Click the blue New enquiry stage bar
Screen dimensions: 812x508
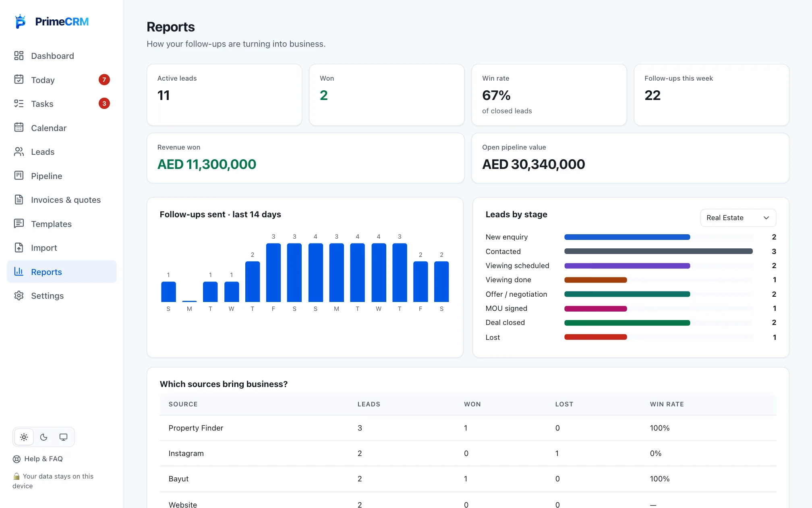point(627,237)
